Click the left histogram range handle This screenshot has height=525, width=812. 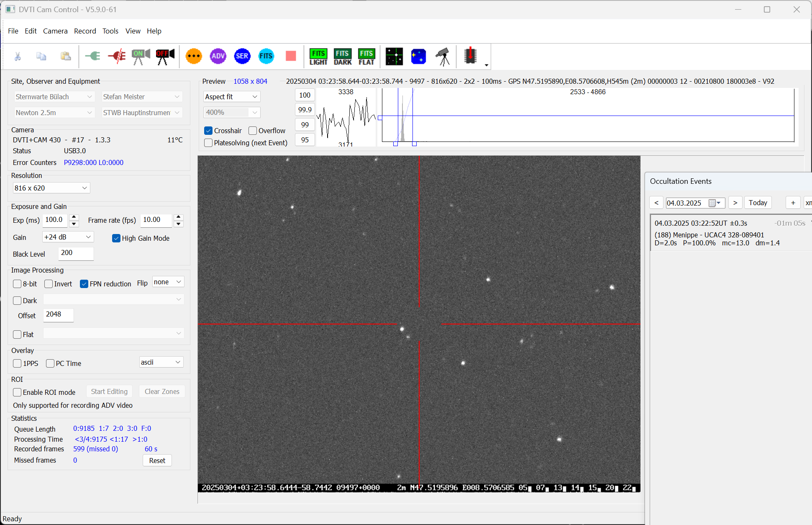395,144
